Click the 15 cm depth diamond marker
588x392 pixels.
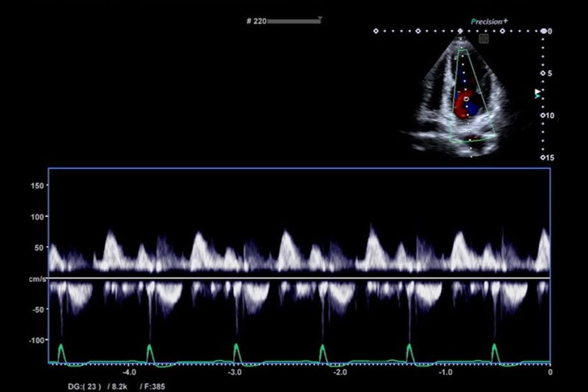pos(543,157)
